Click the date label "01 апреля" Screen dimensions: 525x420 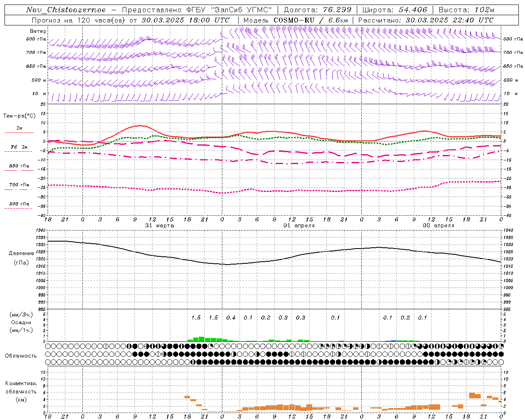(299, 226)
